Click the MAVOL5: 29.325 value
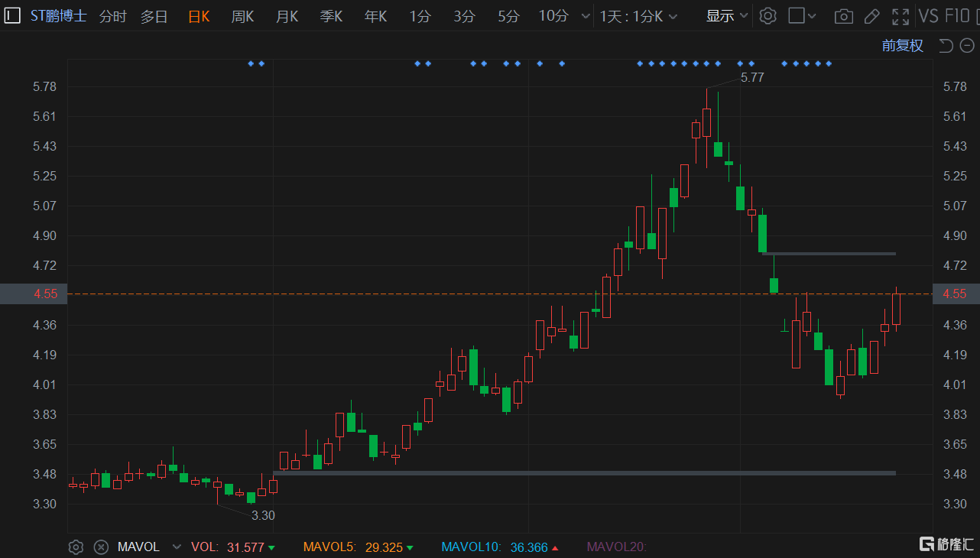The width and height of the screenshot is (980, 558). pyautogui.click(x=359, y=547)
